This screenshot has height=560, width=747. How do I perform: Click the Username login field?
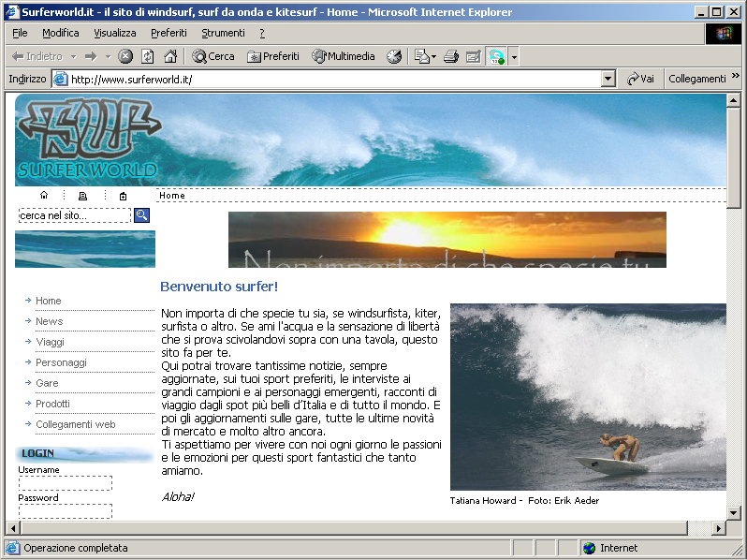(x=66, y=483)
